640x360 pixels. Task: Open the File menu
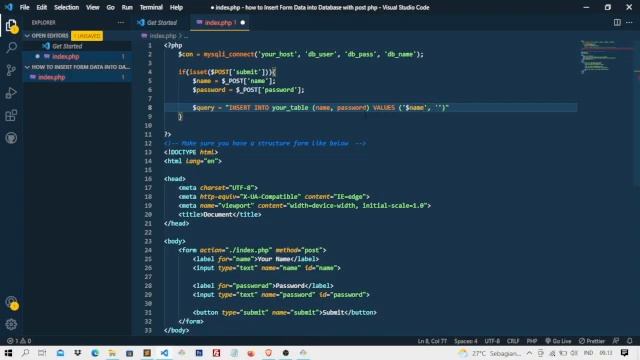tap(24, 7)
